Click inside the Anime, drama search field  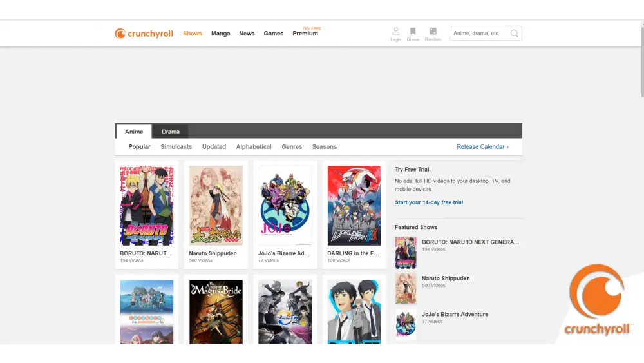pos(478,34)
